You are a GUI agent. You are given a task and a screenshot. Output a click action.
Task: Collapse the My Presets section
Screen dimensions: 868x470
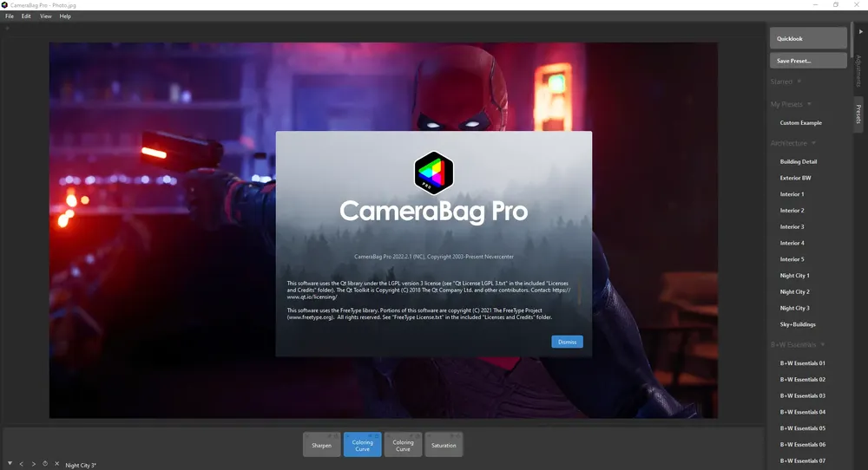click(x=791, y=104)
